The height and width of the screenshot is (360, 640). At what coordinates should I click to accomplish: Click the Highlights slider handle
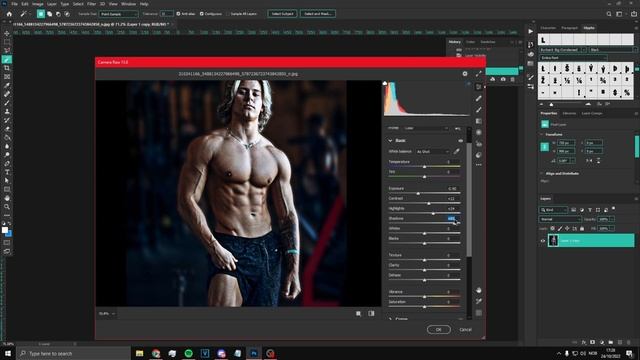(433, 213)
